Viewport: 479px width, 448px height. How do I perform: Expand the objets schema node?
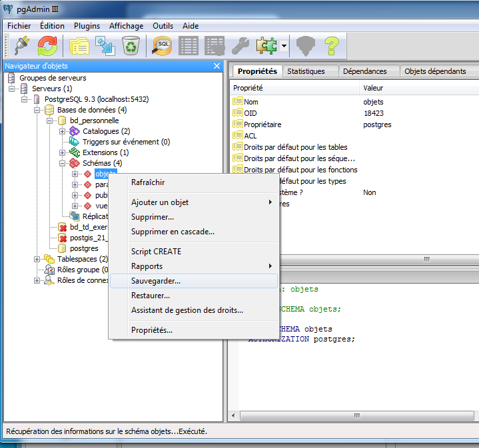click(75, 174)
